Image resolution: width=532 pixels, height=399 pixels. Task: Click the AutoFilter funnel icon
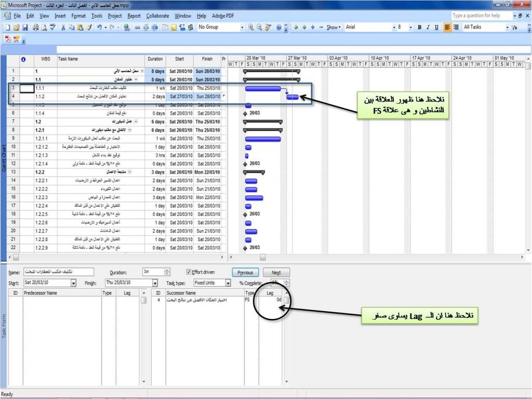(515, 28)
